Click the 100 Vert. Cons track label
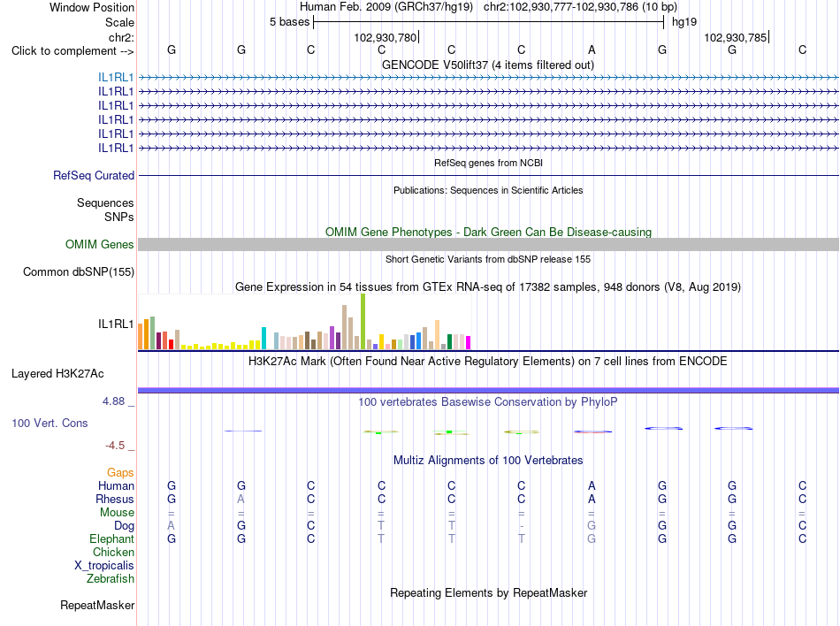This screenshot has height=626, width=840. (x=50, y=424)
